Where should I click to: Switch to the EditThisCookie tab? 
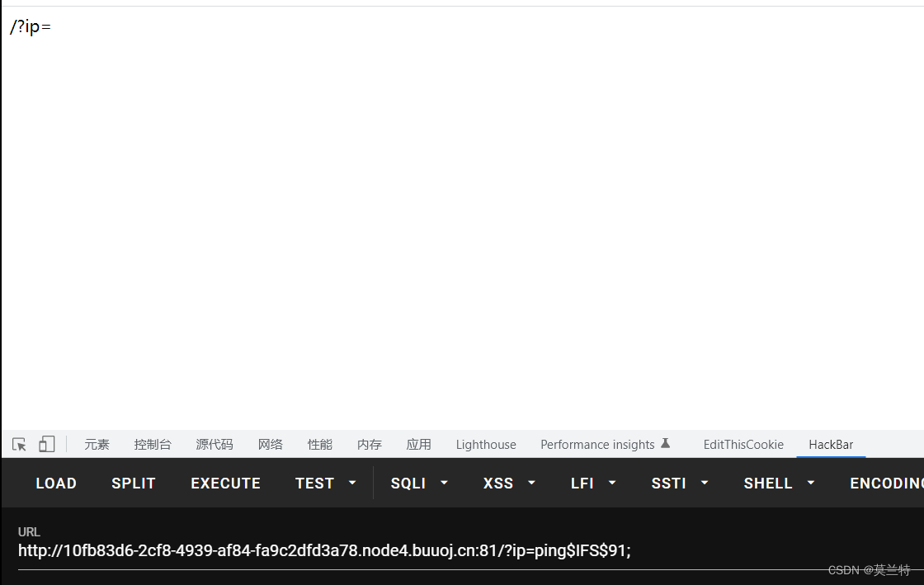pyautogui.click(x=742, y=444)
